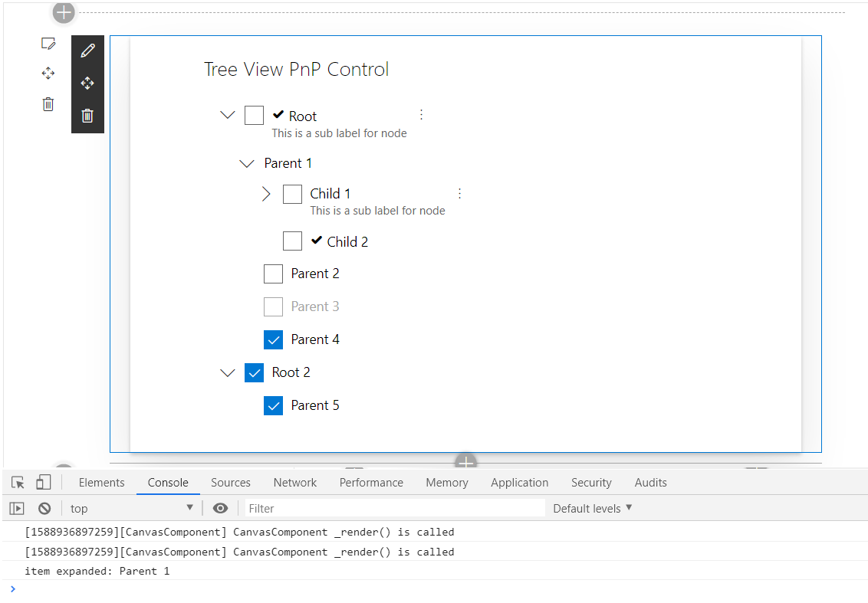
Task: Clear console with the block icon
Action: pos(44,508)
